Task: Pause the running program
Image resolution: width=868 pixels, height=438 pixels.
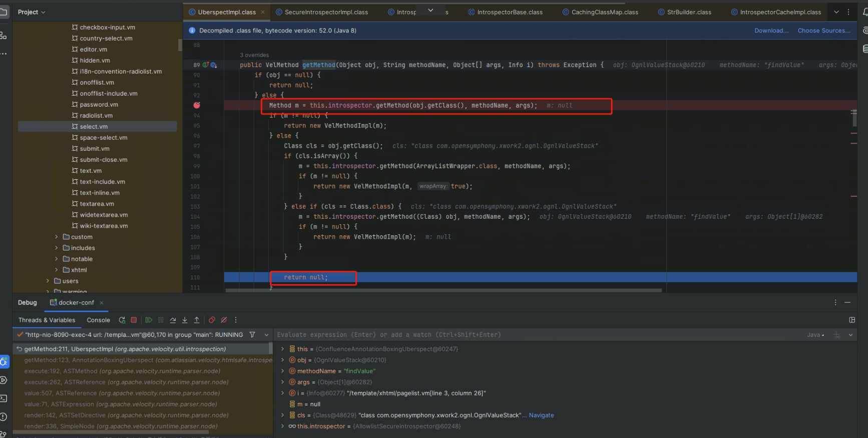Action: (161, 320)
